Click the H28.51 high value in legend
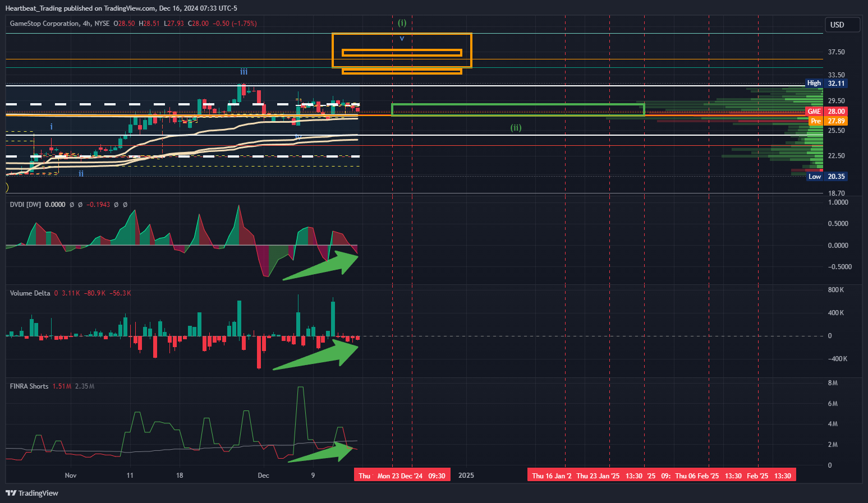 pyautogui.click(x=149, y=24)
